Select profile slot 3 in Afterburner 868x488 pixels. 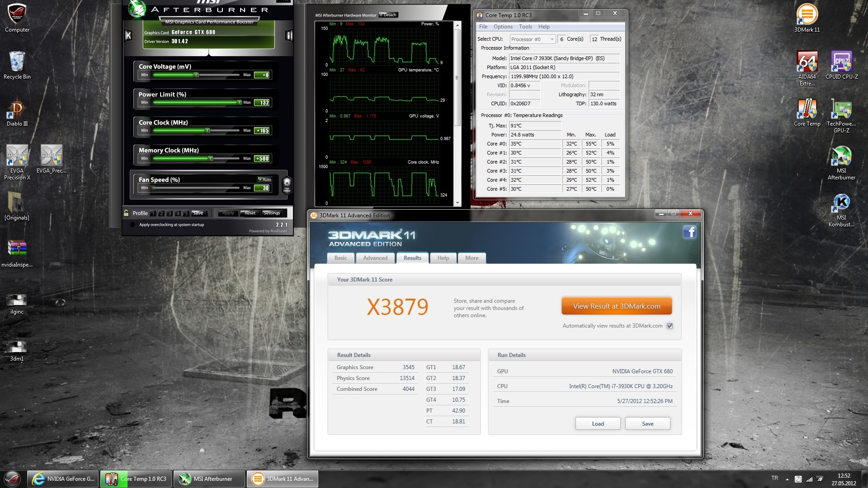point(170,213)
